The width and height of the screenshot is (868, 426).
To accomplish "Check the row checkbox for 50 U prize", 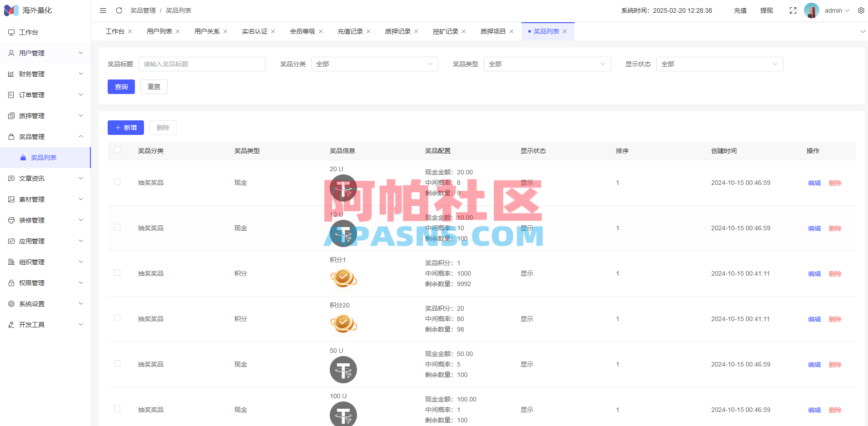I will pyautogui.click(x=117, y=363).
